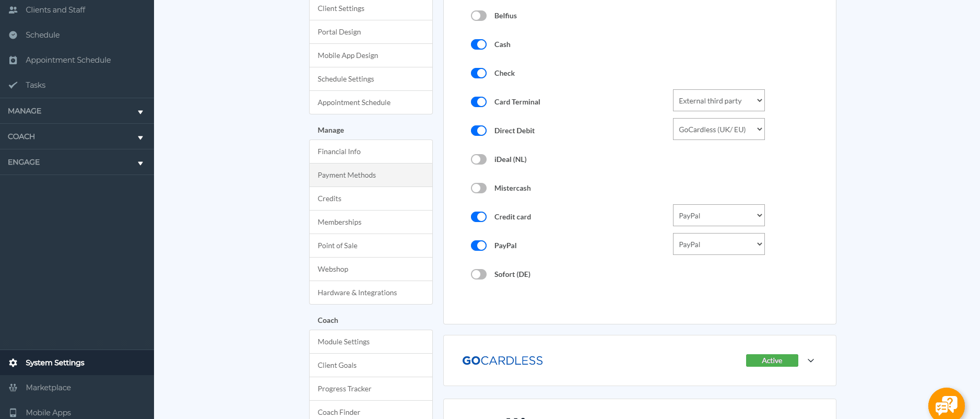Click the Mobile Apps phone icon

[x=13, y=413]
